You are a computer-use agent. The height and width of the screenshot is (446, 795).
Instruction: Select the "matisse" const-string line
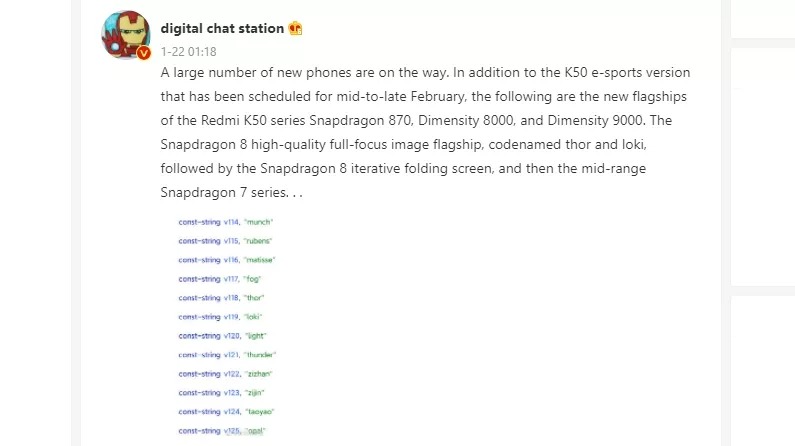226,259
